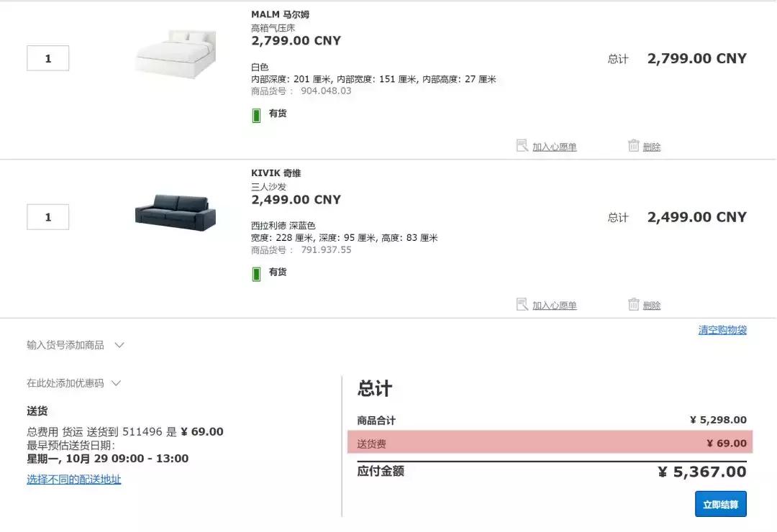Click the trash icon beside the first 删除 label
This screenshot has width=777, height=532.
632,145
